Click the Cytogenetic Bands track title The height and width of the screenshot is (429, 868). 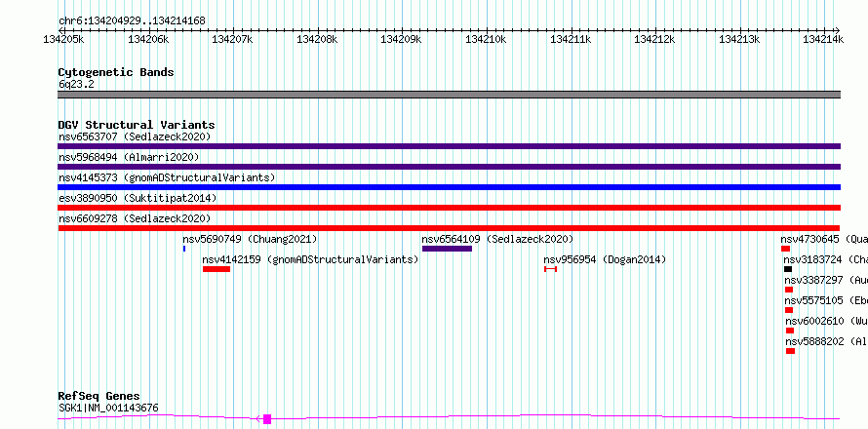[x=116, y=72]
